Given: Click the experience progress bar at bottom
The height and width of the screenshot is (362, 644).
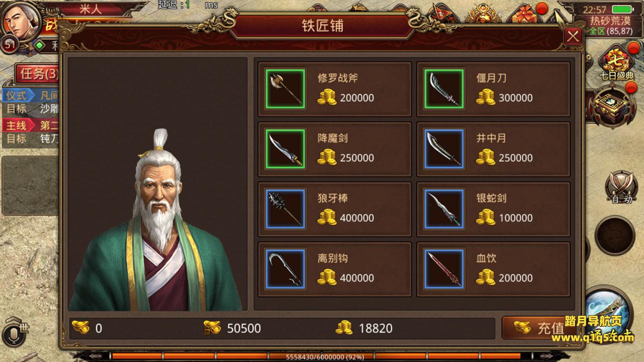Looking at the screenshot, I should [x=322, y=356].
